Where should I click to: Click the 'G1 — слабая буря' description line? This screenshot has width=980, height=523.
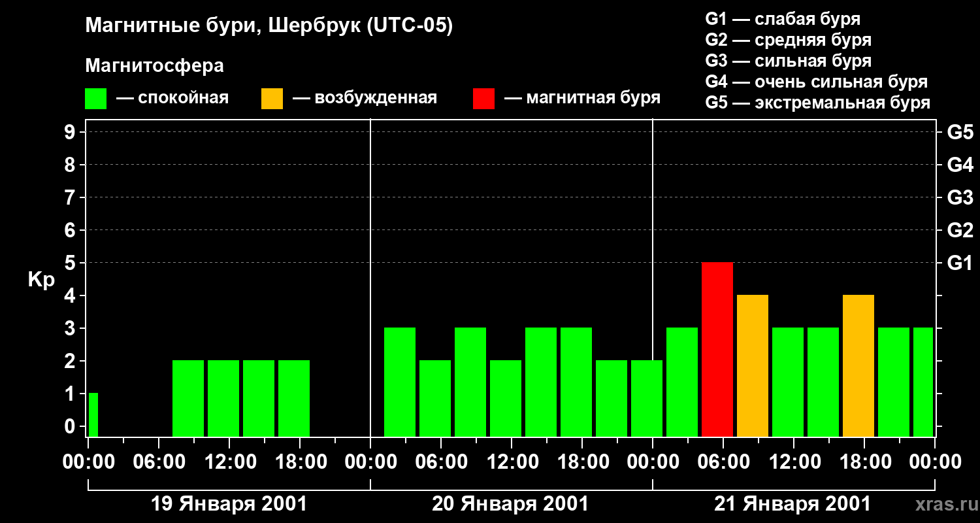783,19
